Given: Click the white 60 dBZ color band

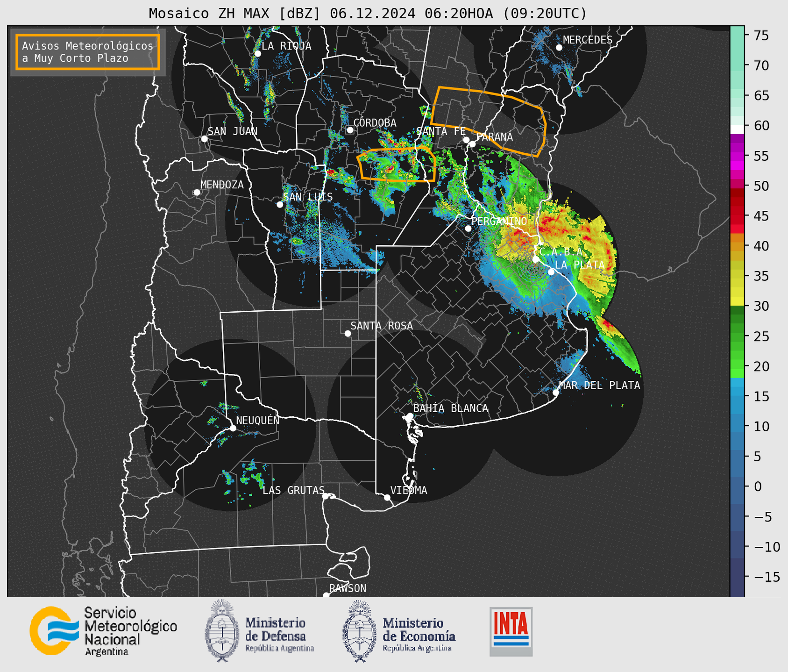Looking at the screenshot, I should [737, 129].
